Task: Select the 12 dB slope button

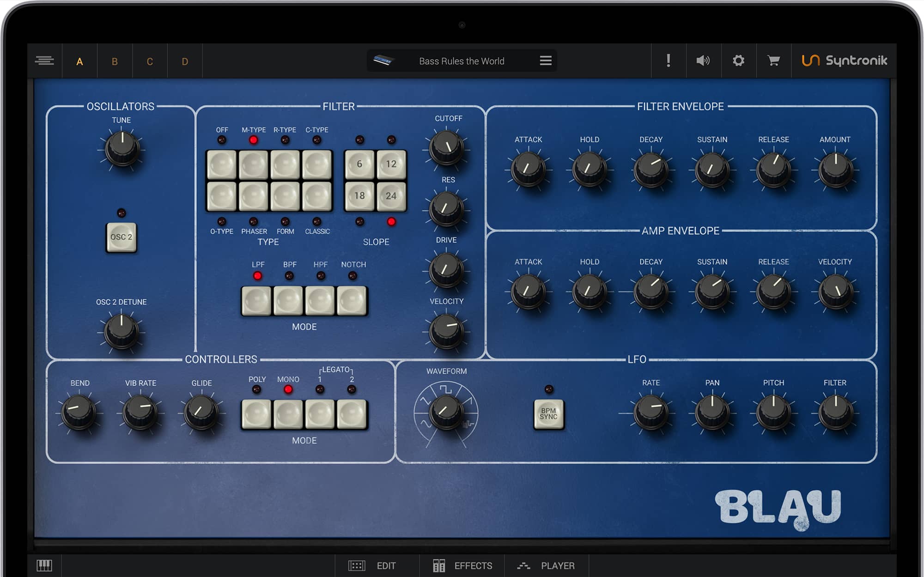Action: click(x=391, y=164)
